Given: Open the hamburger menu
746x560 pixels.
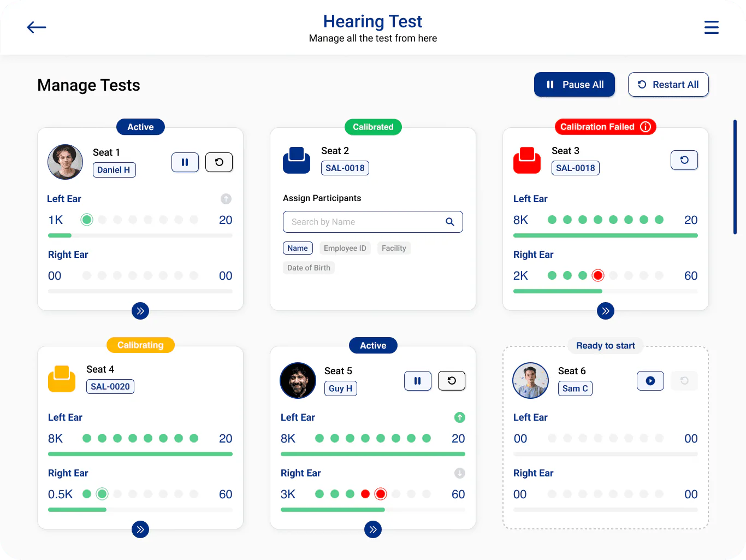Looking at the screenshot, I should point(711,27).
